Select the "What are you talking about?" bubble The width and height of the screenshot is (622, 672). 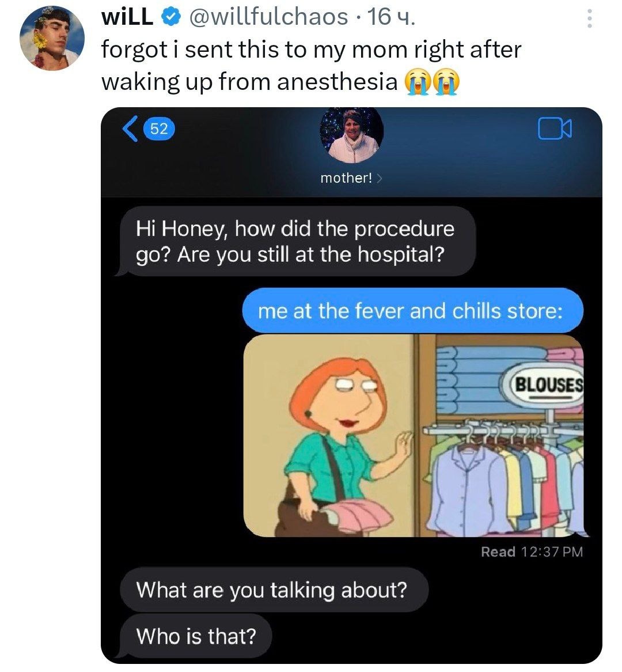click(273, 590)
